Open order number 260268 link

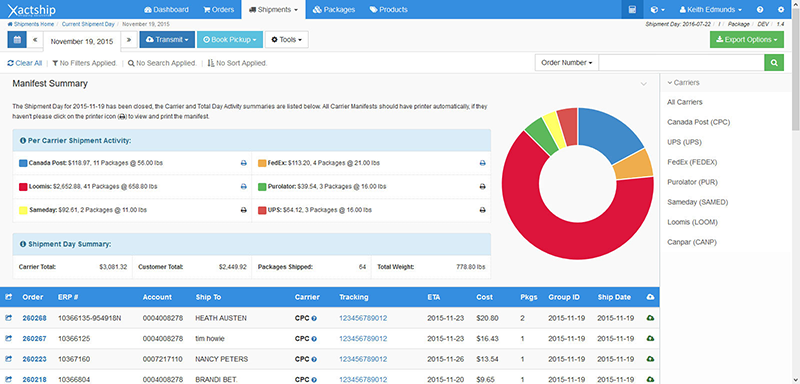point(34,318)
